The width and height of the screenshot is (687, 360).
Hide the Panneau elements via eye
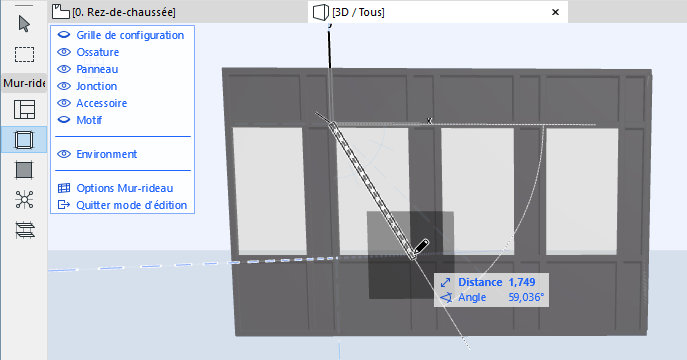(x=64, y=69)
